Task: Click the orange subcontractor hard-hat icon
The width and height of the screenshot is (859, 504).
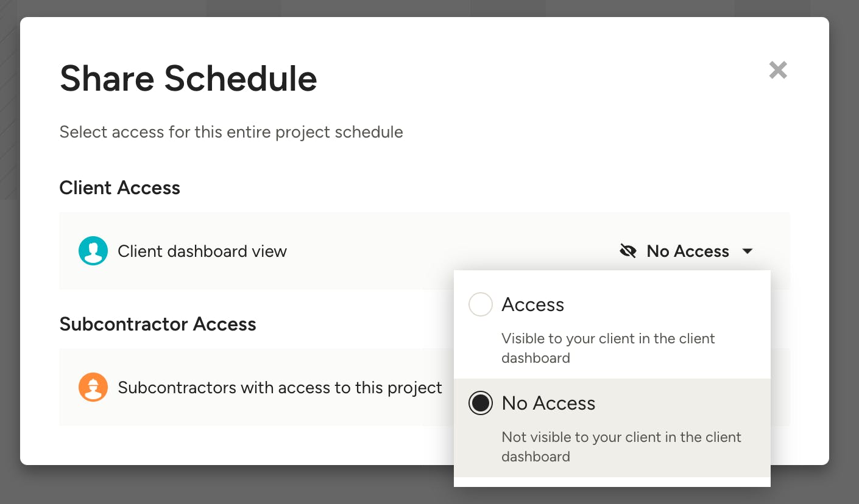Action: click(x=93, y=387)
